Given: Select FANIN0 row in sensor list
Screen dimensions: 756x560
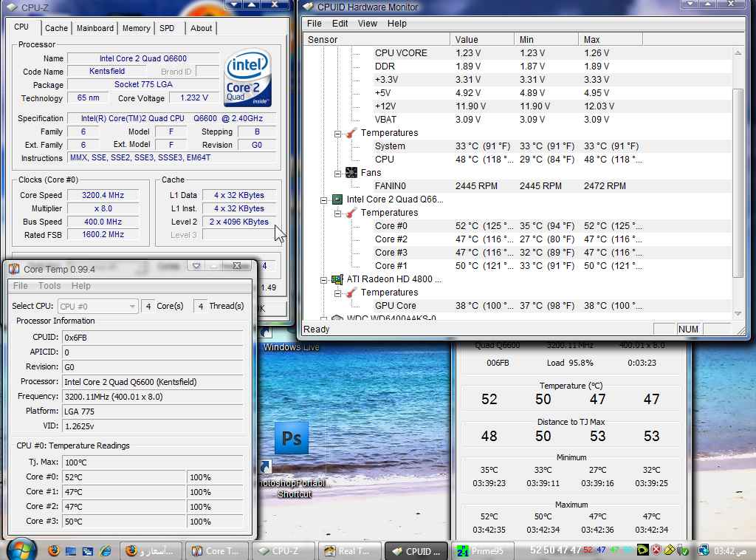Looking at the screenshot, I should click(516, 185).
